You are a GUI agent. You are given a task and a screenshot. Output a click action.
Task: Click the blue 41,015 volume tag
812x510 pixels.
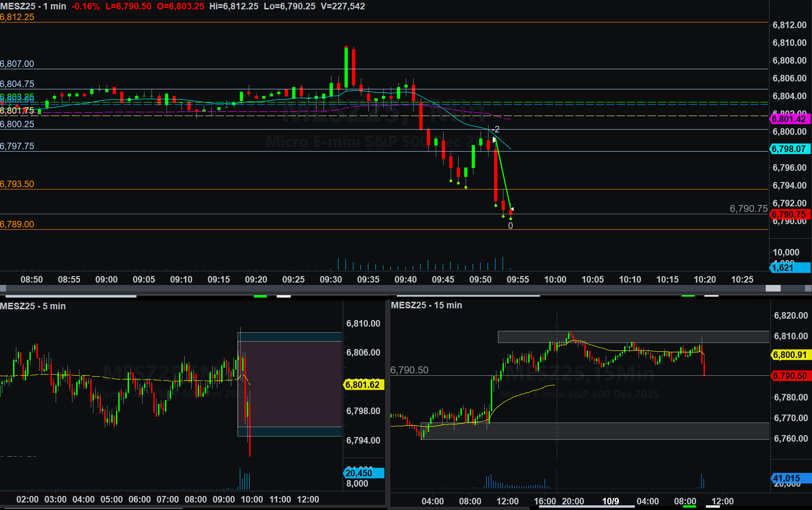[790, 479]
